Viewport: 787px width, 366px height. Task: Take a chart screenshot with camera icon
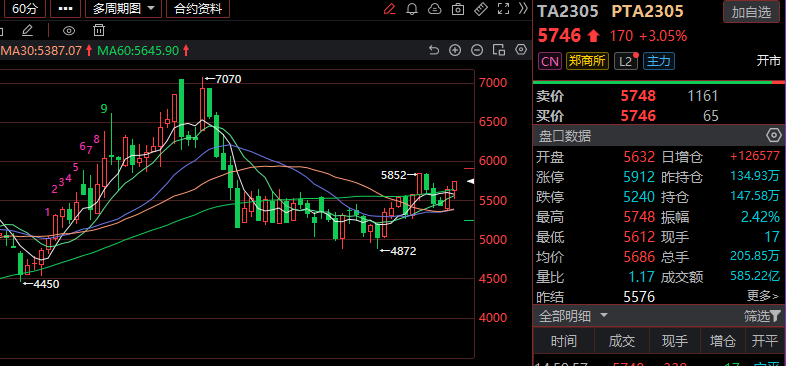(x=457, y=9)
